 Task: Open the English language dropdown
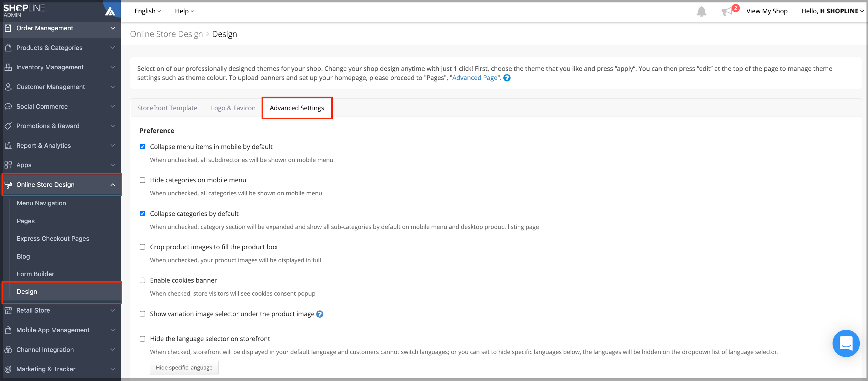click(x=148, y=11)
